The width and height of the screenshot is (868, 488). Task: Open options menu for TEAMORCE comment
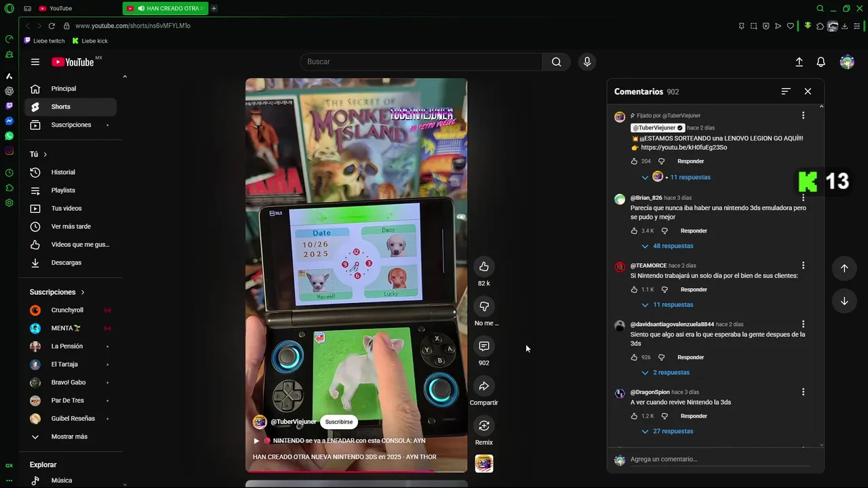(803, 266)
